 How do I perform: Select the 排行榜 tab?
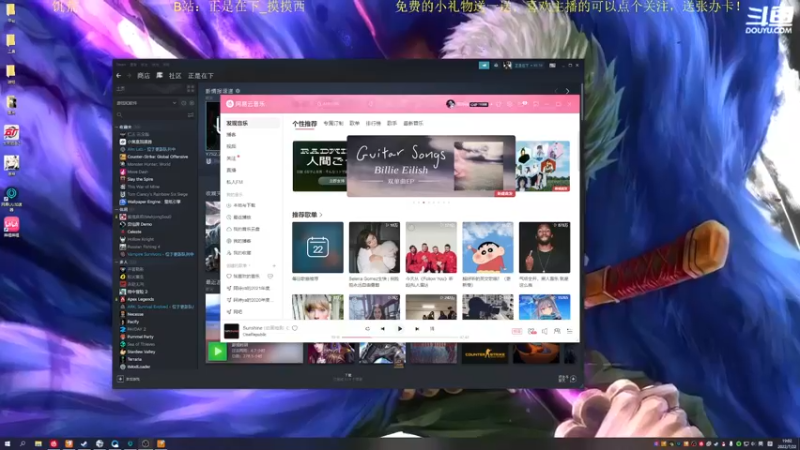(x=373, y=123)
